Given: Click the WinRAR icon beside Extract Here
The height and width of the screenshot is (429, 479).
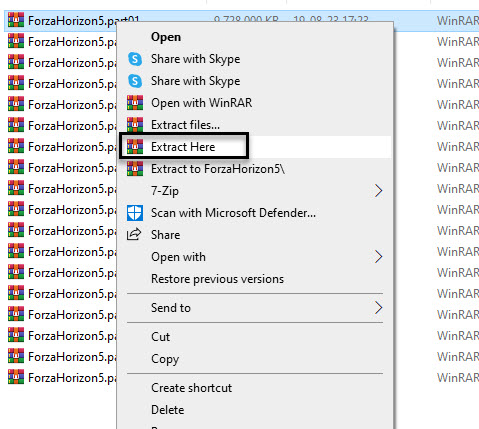Looking at the screenshot, I should [135, 147].
